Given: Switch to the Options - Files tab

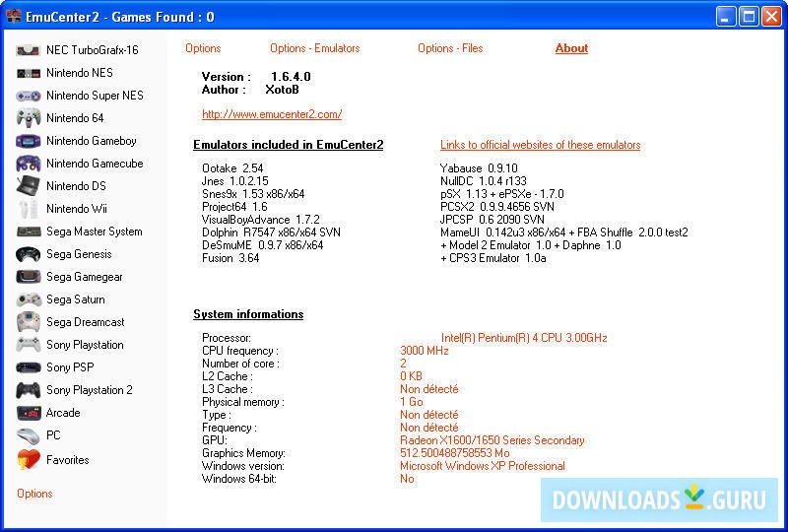Looking at the screenshot, I should point(450,48).
